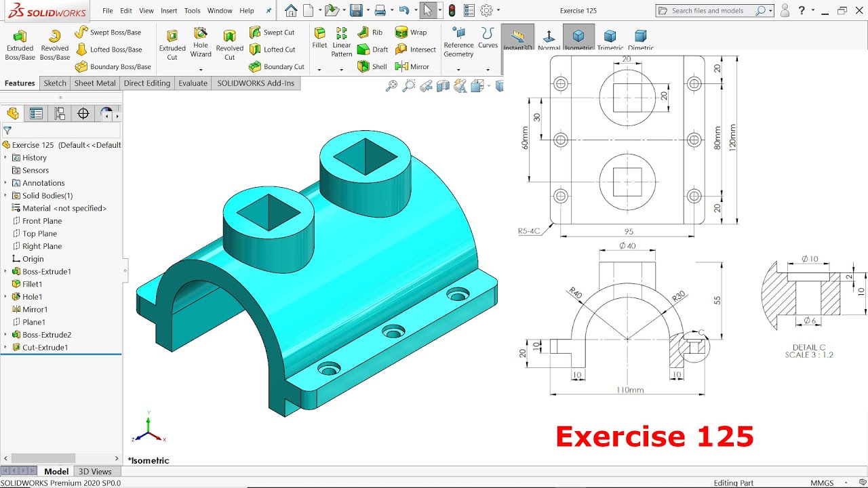The height and width of the screenshot is (488, 868).
Task: Click the Draft feature tool
Action: click(x=372, y=49)
